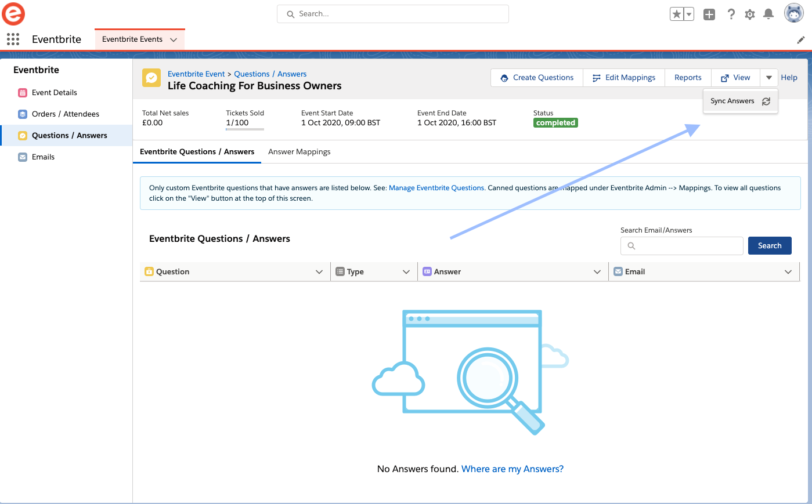
Task: Open the user profile avatar
Action: [794, 13]
